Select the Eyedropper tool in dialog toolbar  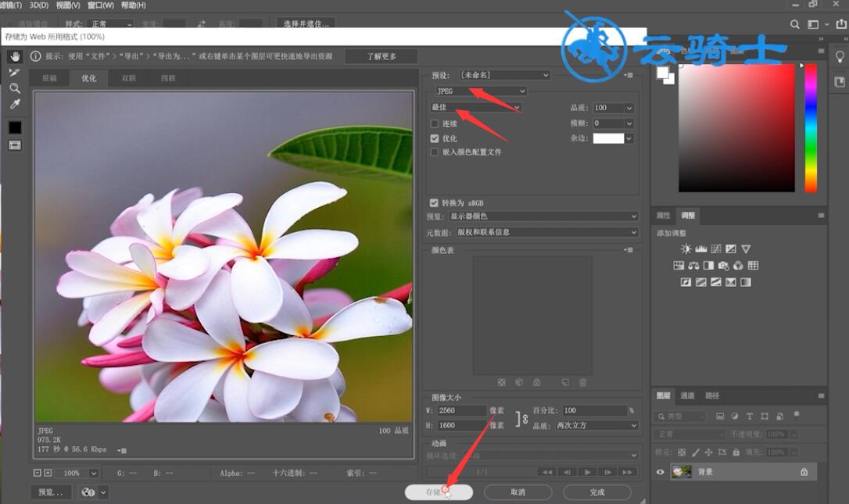15,103
